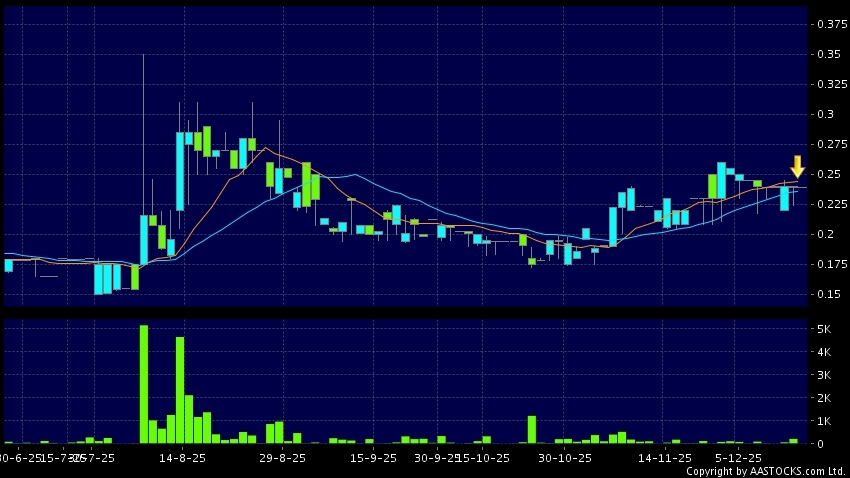
Task: Select the tallest green volume bar
Action: 144,384
